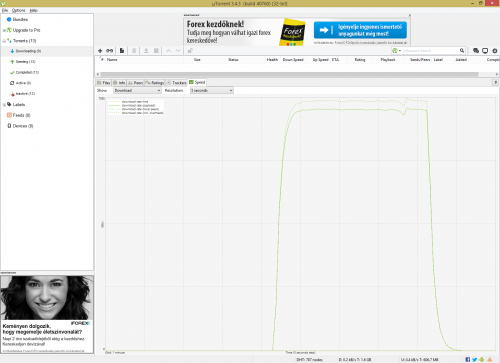This screenshot has width=500, height=363.
Task: Click the Add Torrent plus icon
Action: [x=100, y=51]
